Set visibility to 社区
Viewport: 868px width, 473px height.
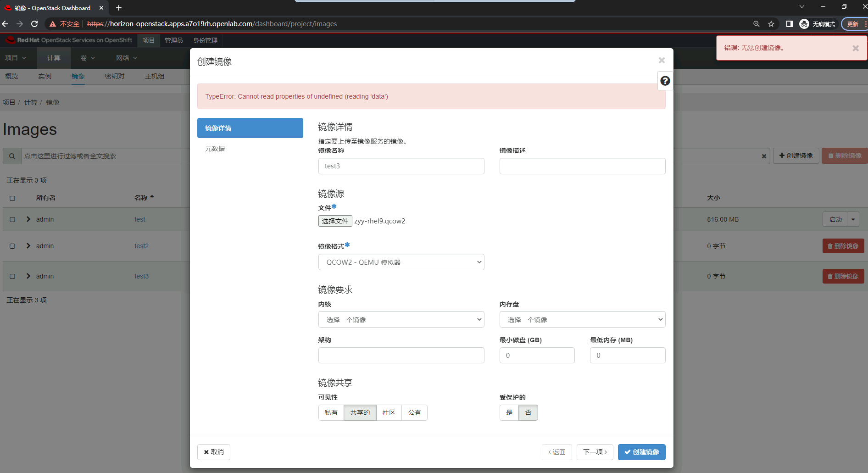[x=389, y=413]
